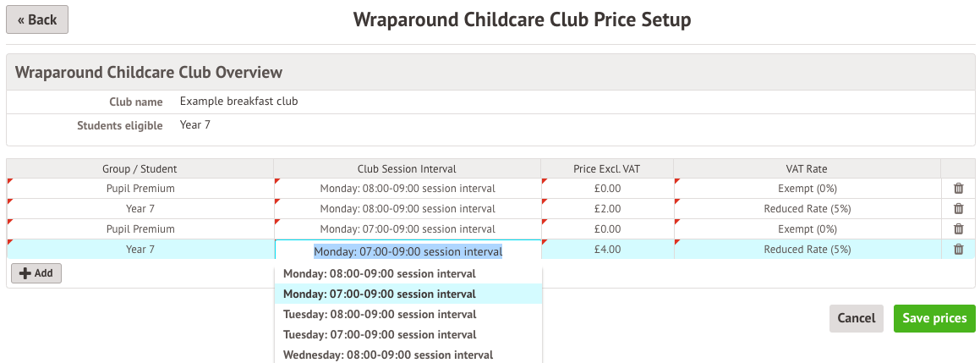Go back using the « Back button
This screenshot has width=980, height=363.
[37, 19]
